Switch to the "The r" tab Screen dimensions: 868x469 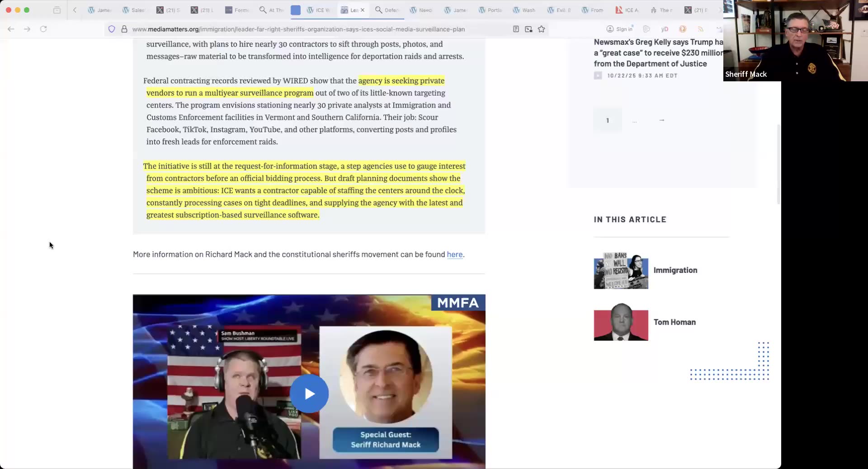[662, 10]
